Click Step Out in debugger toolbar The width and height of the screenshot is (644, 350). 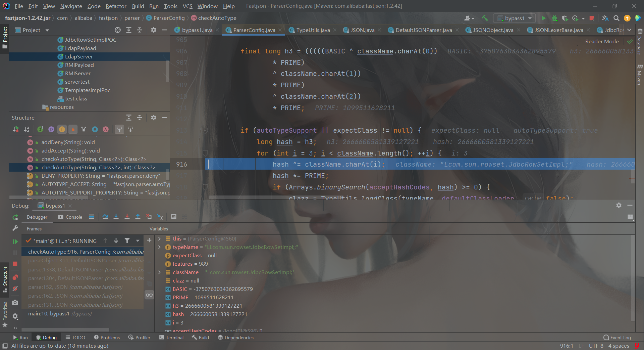[138, 217]
